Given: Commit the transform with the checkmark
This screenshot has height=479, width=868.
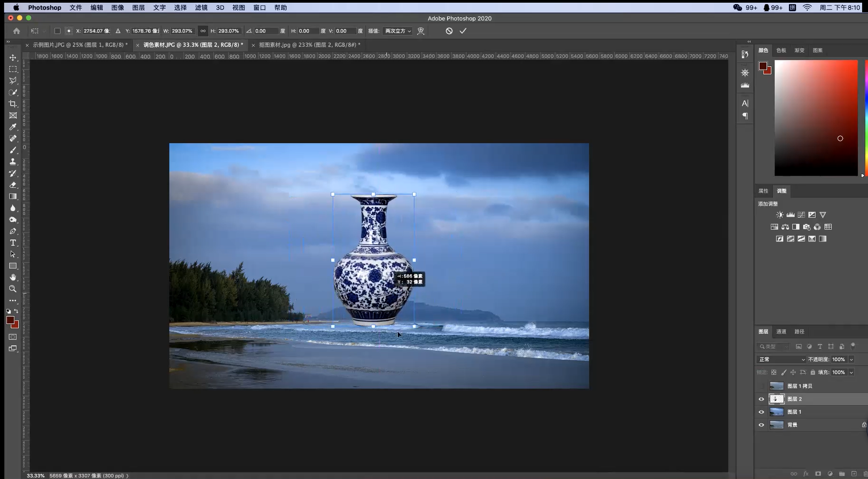Looking at the screenshot, I should [463, 31].
